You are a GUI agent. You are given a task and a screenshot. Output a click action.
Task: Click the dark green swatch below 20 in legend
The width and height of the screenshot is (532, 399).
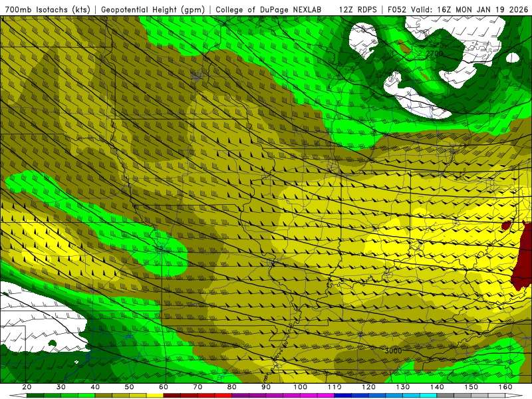(x=35, y=396)
